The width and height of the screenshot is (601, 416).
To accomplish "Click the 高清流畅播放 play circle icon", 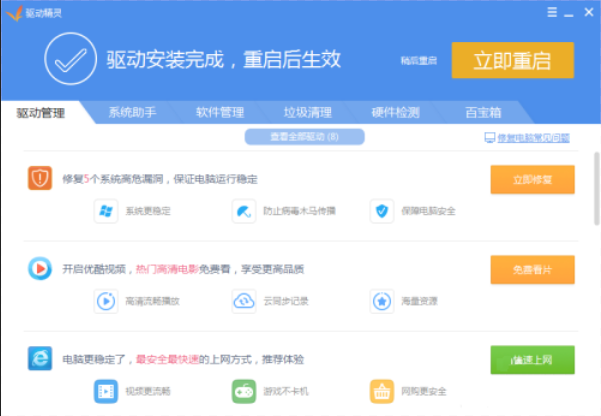I will 106,301.
